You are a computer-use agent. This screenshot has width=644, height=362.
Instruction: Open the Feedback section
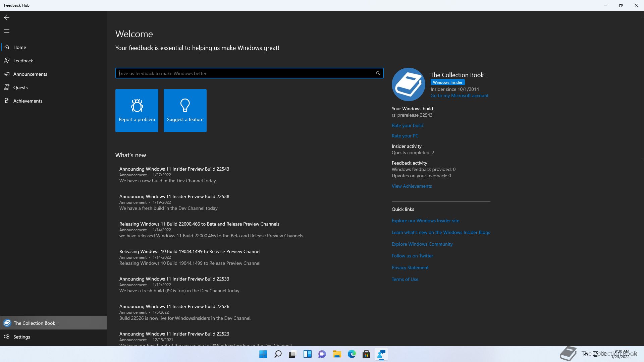tap(54, 61)
